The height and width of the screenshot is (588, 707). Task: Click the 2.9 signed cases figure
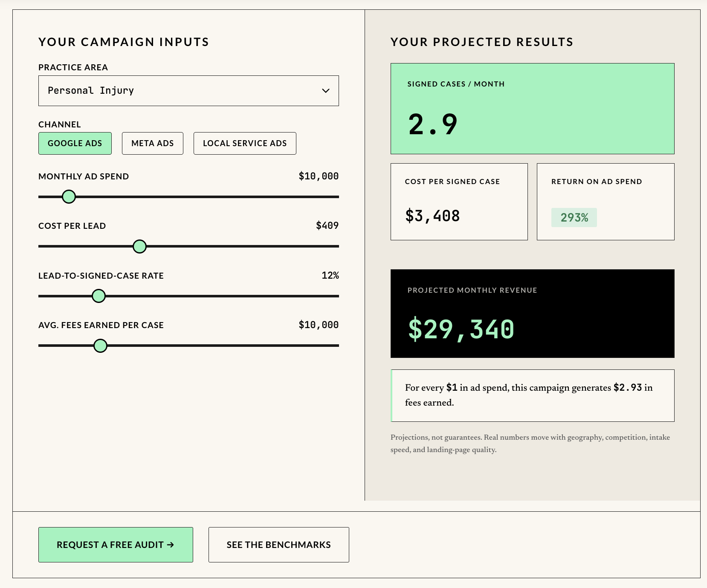click(x=432, y=125)
